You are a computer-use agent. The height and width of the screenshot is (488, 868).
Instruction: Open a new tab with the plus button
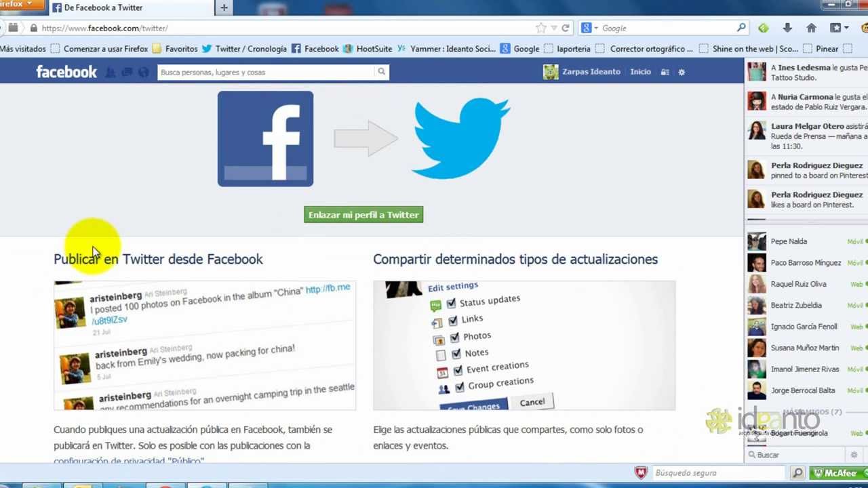pyautogui.click(x=224, y=7)
